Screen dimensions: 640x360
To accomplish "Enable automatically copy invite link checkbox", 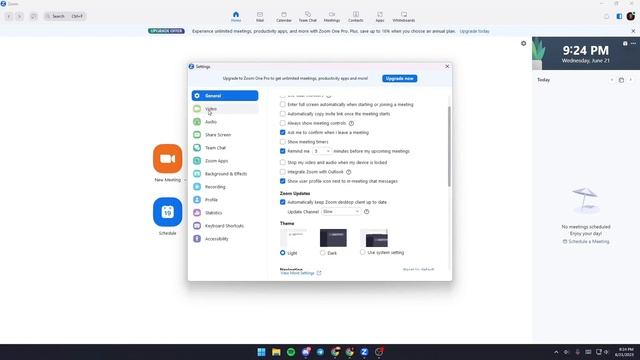I will [x=282, y=114].
